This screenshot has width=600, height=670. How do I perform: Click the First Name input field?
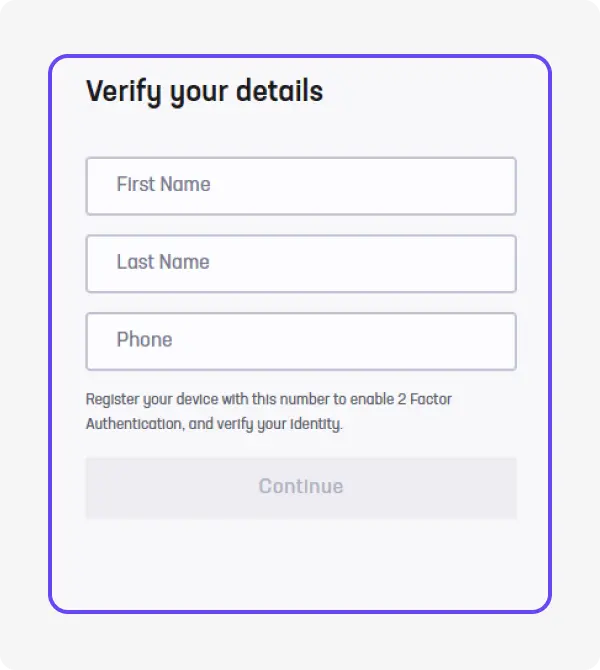[300, 186]
